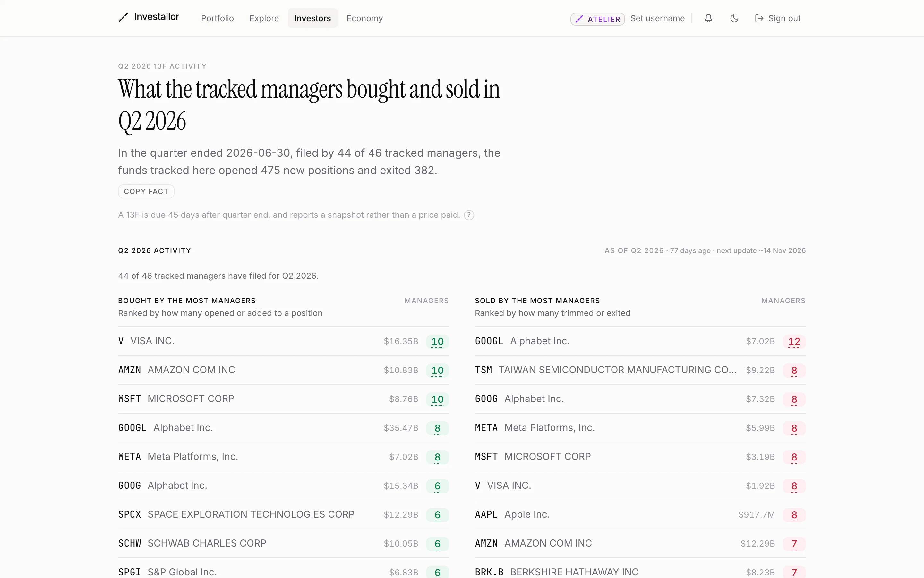The height and width of the screenshot is (578, 924).
Task: Click the Sign out text
Action: click(784, 18)
